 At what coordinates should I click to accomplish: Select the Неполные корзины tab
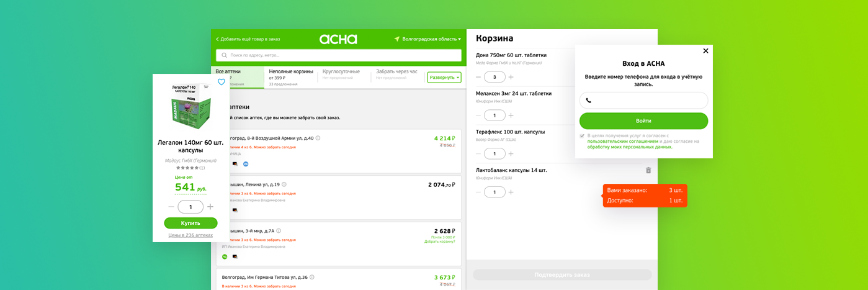point(291,77)
